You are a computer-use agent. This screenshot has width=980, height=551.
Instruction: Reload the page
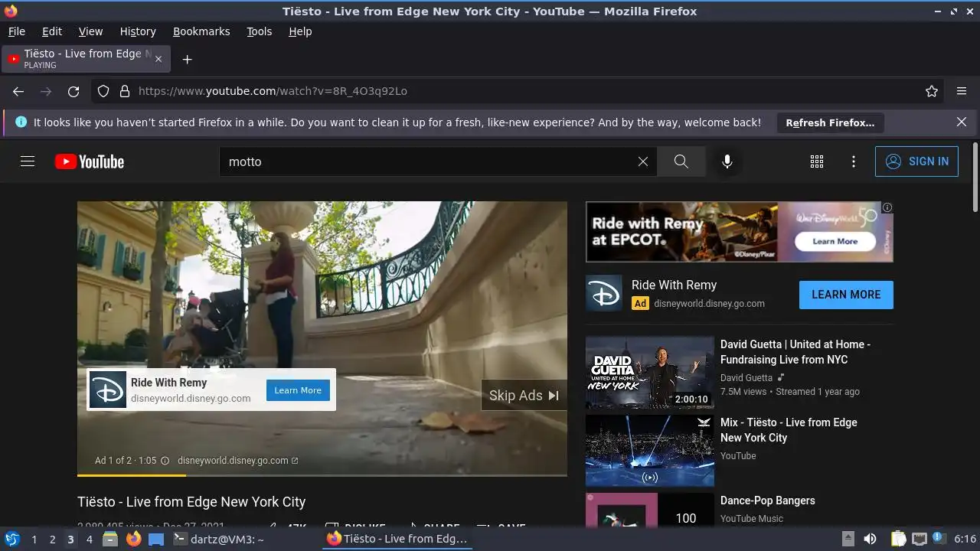pyautogui.click(x=73, y=91)
